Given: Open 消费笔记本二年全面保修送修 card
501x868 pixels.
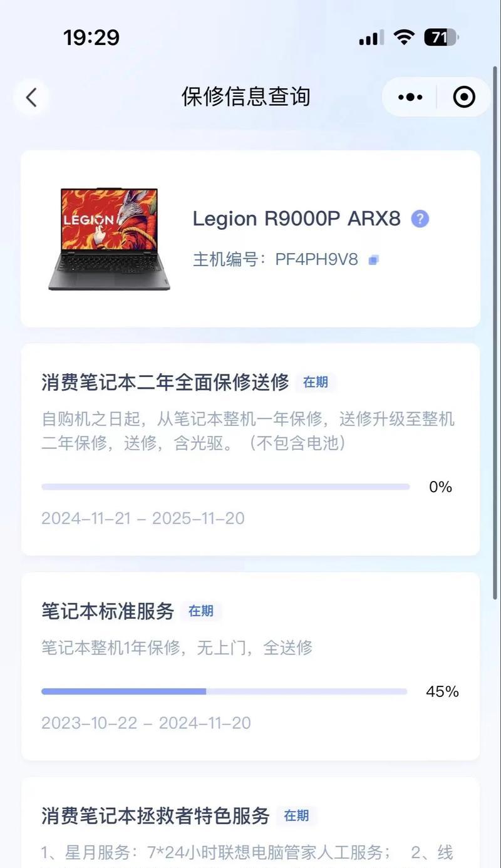Looking at the screenshot, I should 250,450.
